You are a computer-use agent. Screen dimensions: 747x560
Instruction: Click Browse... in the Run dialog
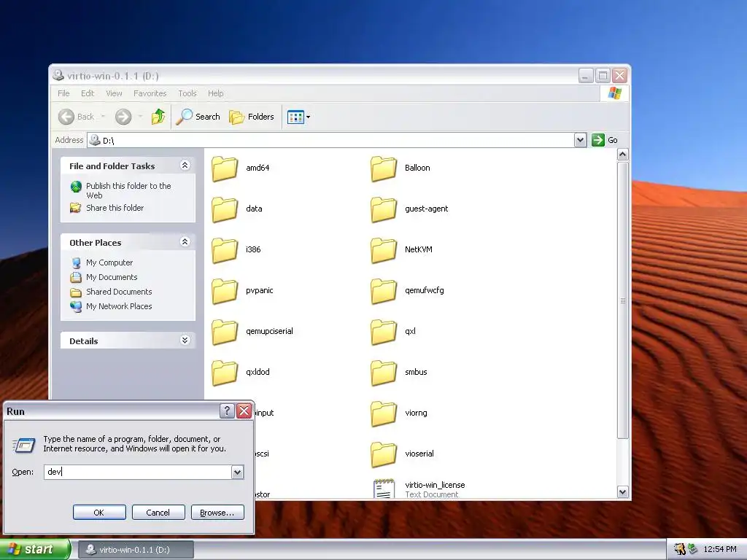(217, 513)
